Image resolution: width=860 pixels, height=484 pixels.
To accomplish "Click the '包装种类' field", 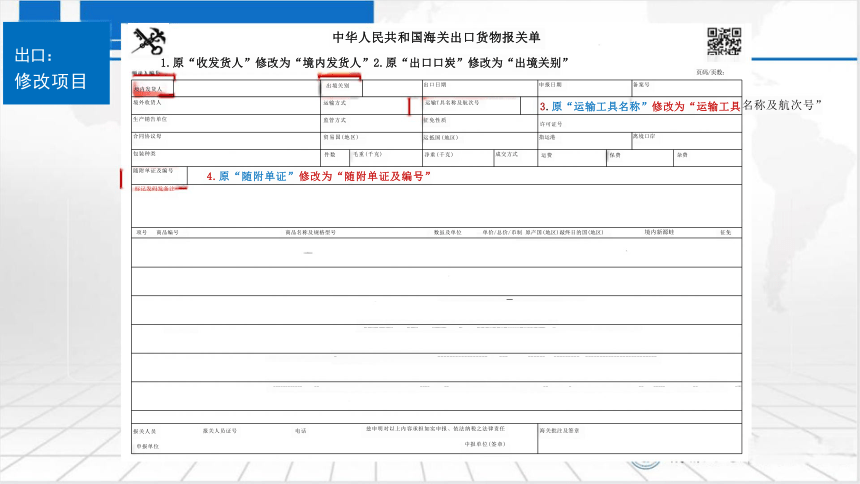I will pyautogui.click(x=225, y=157).
